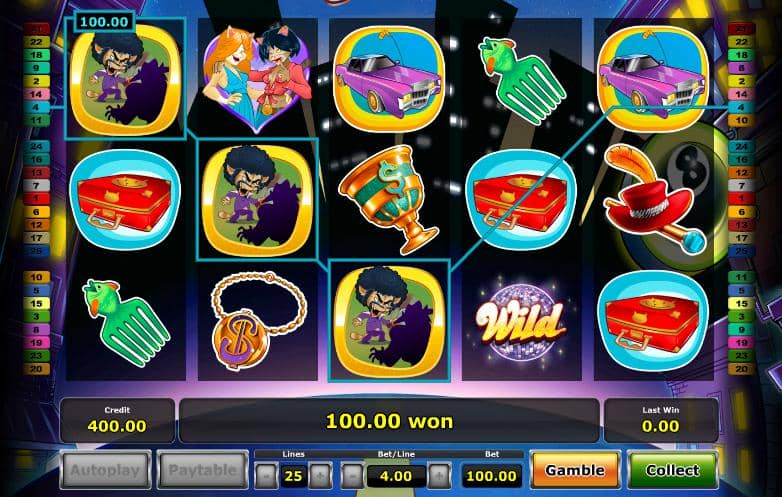782x497 pixels.
Task: Increase the number of lines
Action: click(320, 476)
